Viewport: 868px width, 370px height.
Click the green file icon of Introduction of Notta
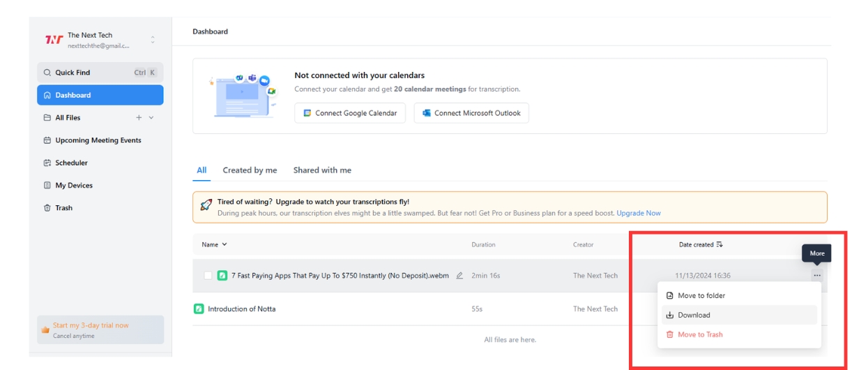pyautogui.click(x=199, y=309)
